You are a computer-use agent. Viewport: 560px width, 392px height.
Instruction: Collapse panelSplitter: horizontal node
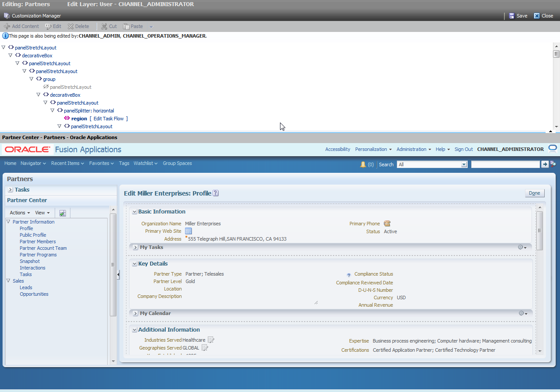coord(52,111)
